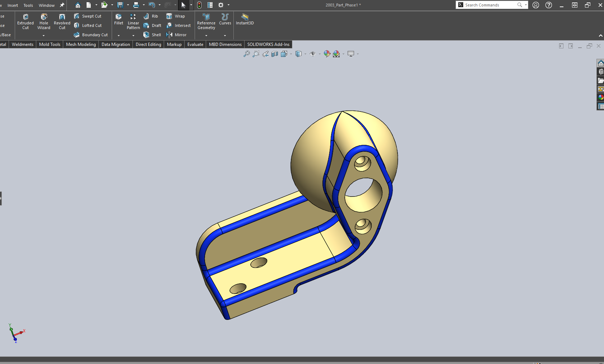The width and height of the screenshot is (604, 364).
Task: Launch the Linear Pattern tool
Action: point(133,22)
